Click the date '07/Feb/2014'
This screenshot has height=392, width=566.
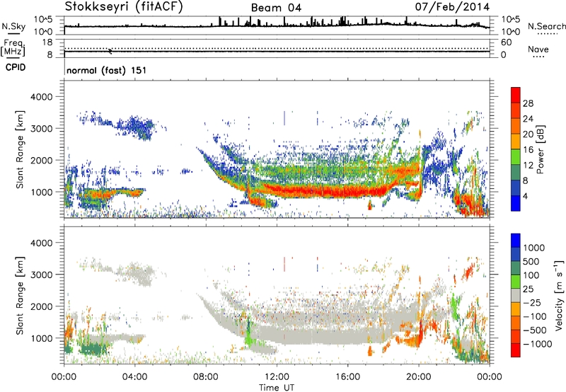(452, 6)
